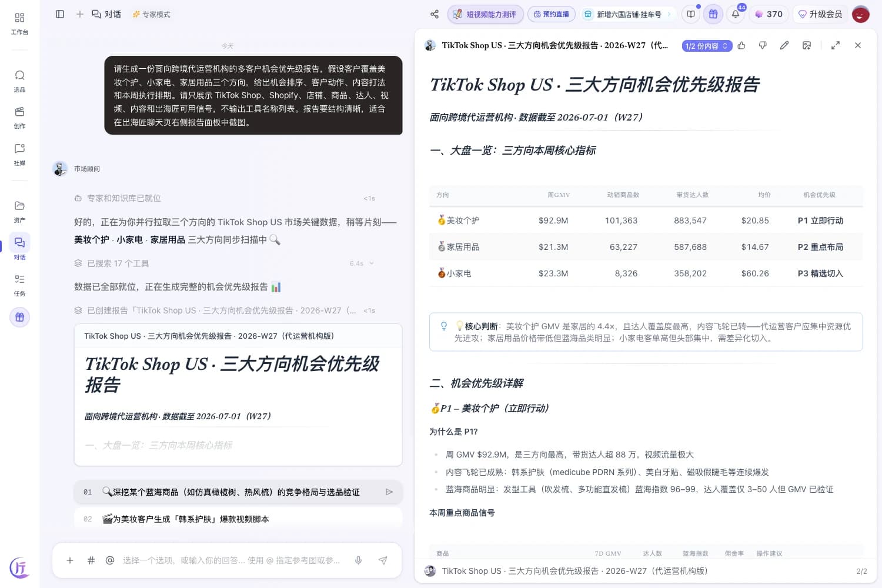Toggle 专家模式 expert mode
Screen dimensions: 882x588
(x=152, y=14)
